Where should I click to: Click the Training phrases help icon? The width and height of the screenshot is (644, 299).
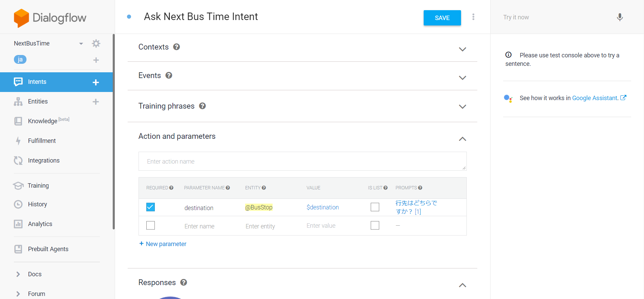tap(202, 106)
